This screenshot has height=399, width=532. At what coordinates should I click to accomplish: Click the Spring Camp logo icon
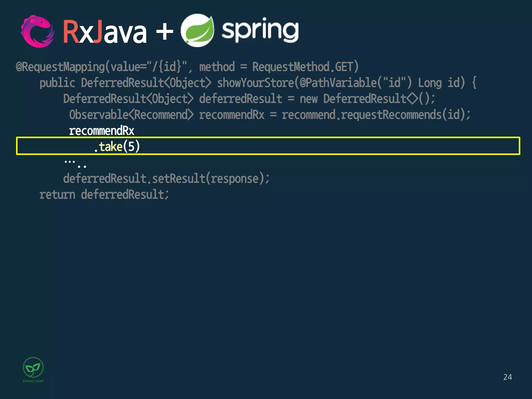pos(33,370)
